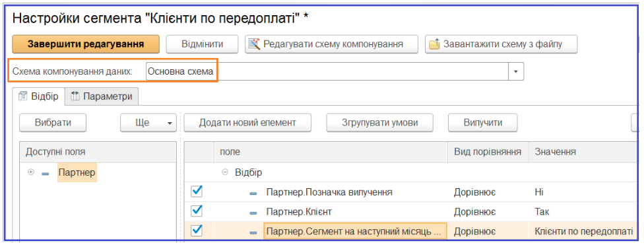The image size is (644, 247).
Task: Click the Основна схема input field
Action: click(x=327, y=71)
